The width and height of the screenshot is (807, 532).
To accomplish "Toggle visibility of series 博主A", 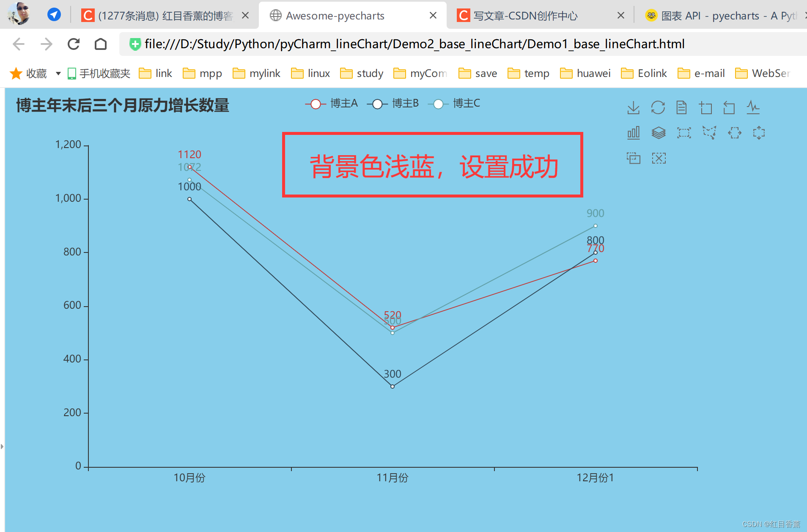I will pos(331,104).
